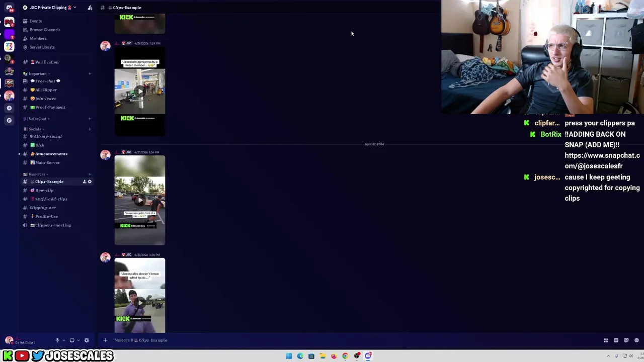Deafen with headphones icon in user panel
This screenshot has height=362, width=644.
[x=72, y=340]
